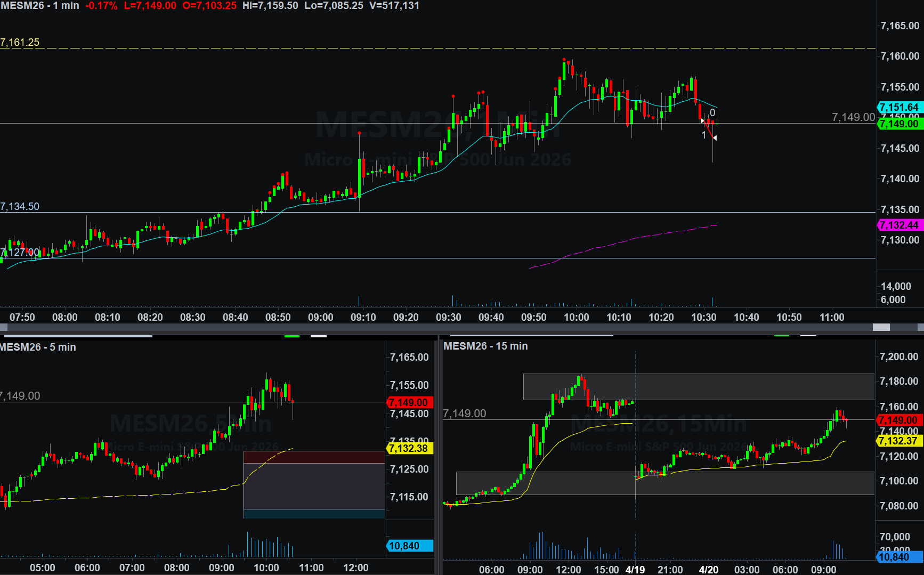This screenshot has height=575, width=924.
Task: Click the trade exit arrow marker labeled 1
Action: coord(715,138)
